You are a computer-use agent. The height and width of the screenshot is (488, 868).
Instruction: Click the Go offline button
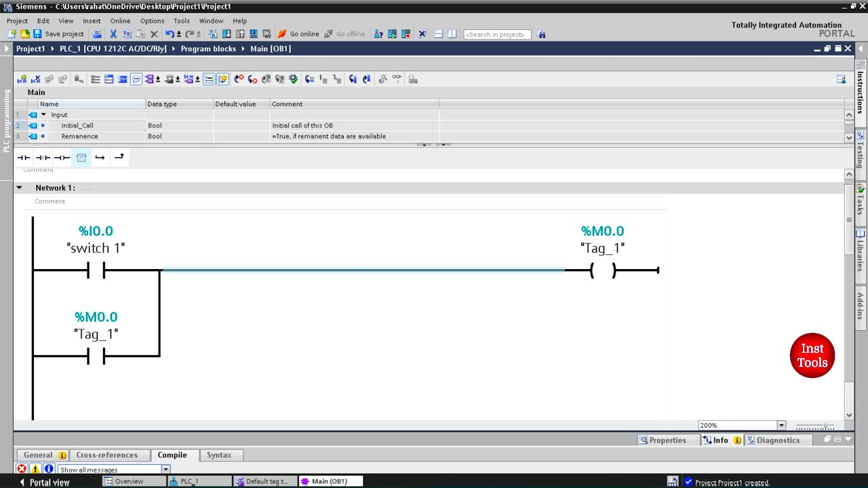[x=344, y=34]
